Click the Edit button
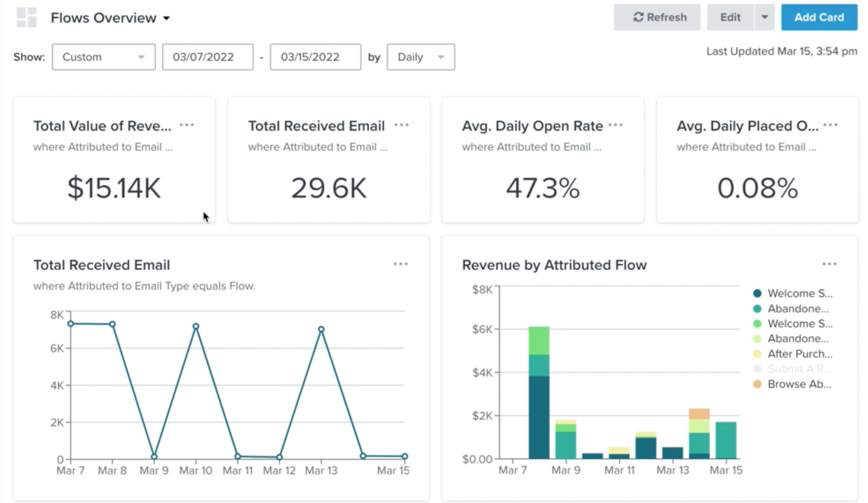Screen dimensions: 868x503 click(730, 17)
